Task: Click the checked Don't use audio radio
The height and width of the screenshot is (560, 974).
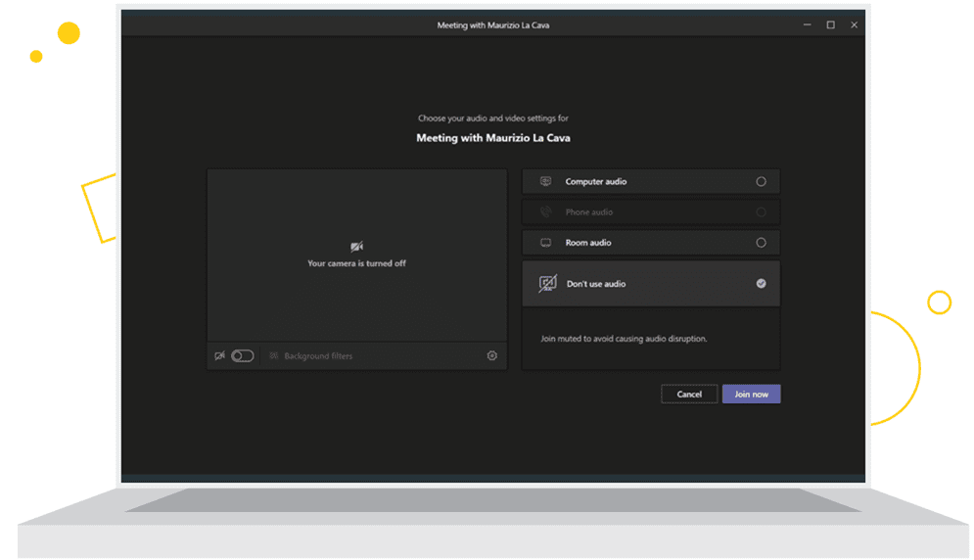Action: pyautogui.click(x=761, y=284)
